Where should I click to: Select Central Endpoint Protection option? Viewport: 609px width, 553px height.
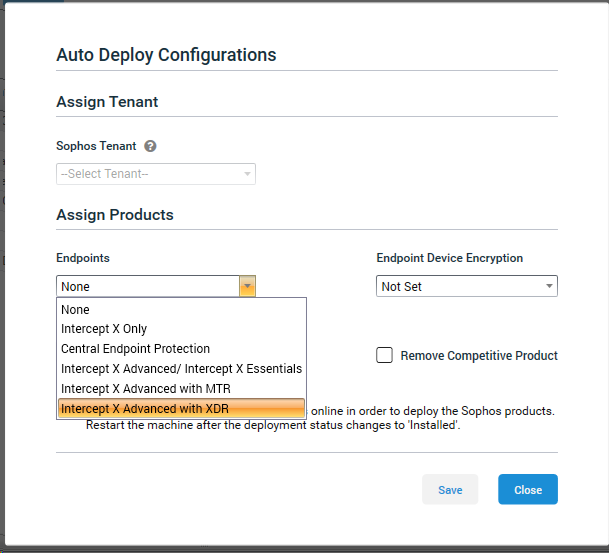[181, 349]
